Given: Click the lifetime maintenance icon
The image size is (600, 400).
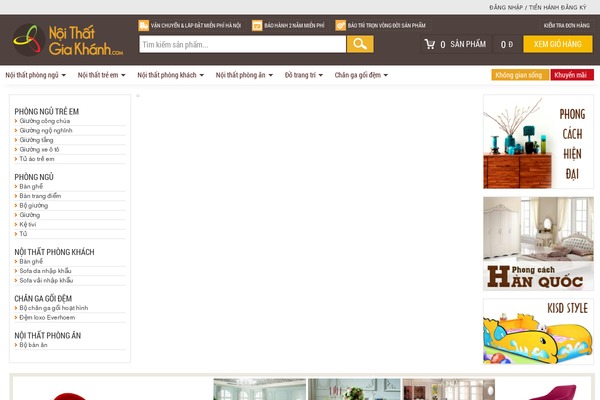Looking at the screenshot, I should coord(340,25).
